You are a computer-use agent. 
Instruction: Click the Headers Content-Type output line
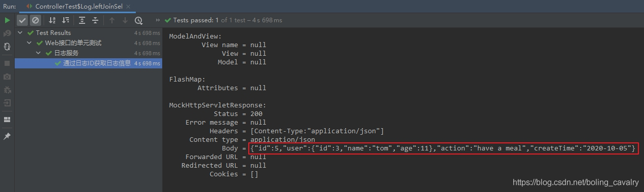pyautogui.click(x=296, y=131)
